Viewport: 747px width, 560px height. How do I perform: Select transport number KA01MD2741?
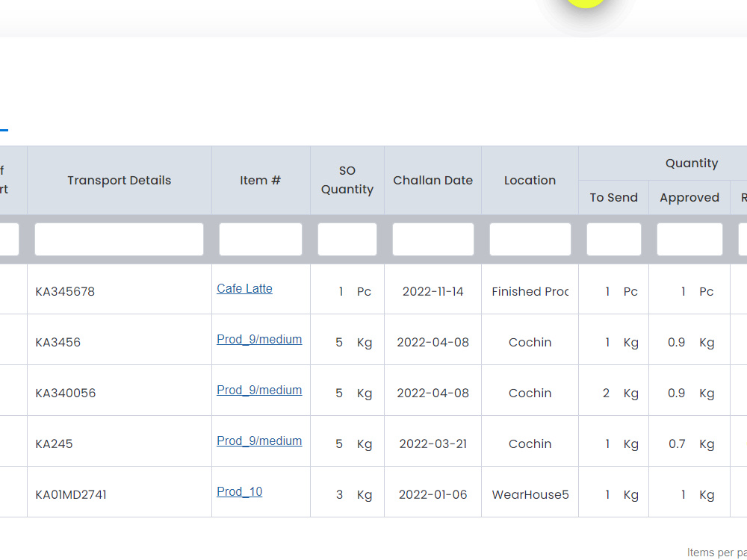point(71,495)
